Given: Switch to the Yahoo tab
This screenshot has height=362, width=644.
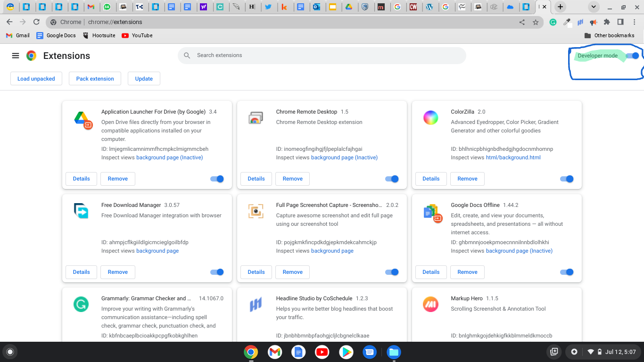Looking at the screenshot, I should coord(203,7).
